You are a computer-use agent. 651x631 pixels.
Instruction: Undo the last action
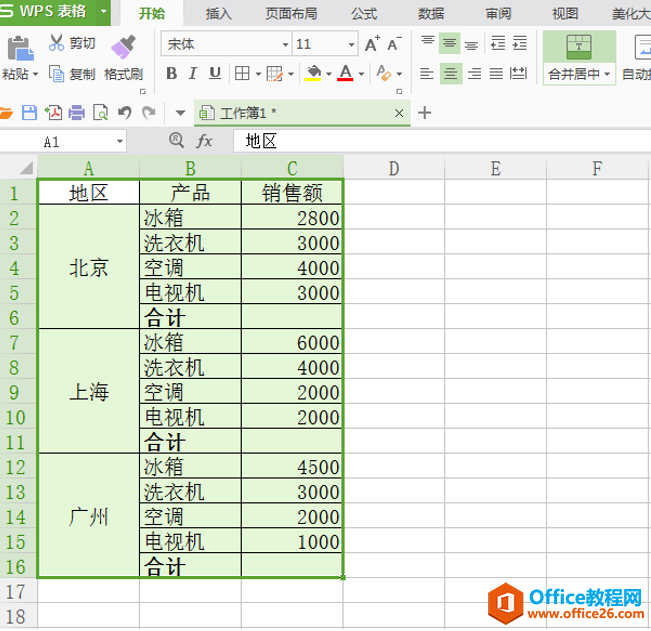click(125, 113)
